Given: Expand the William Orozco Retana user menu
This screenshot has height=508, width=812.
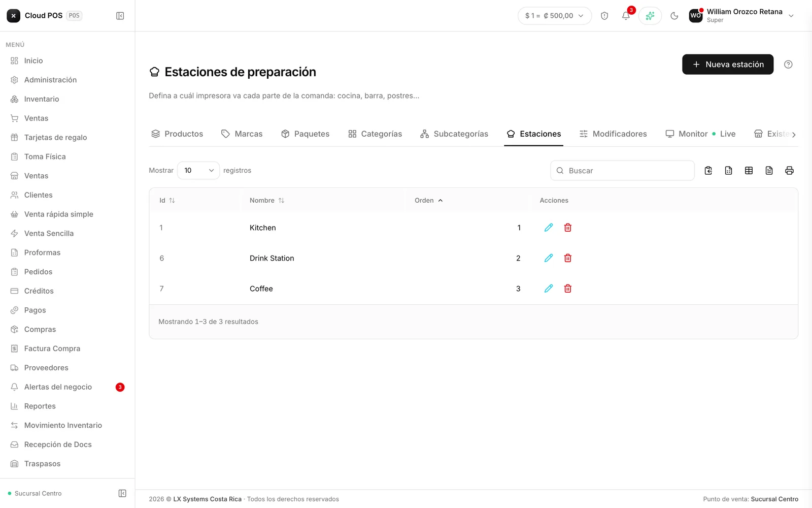Looking at the screenshot, I should point(741,16).
